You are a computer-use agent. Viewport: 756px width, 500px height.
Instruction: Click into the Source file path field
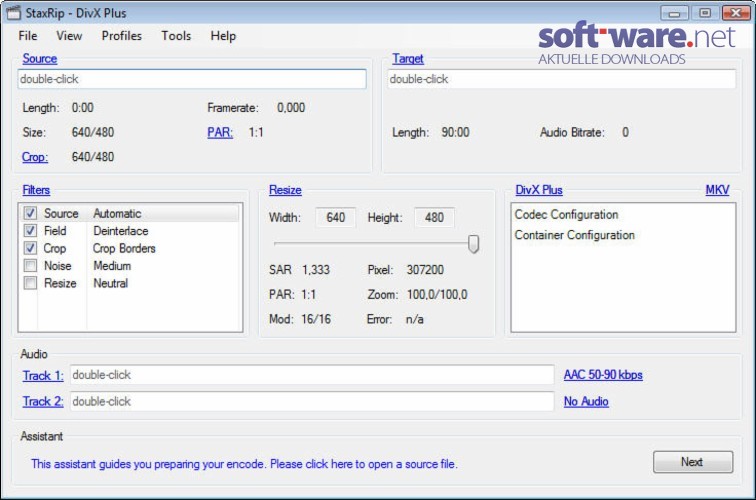coord(192,79)
